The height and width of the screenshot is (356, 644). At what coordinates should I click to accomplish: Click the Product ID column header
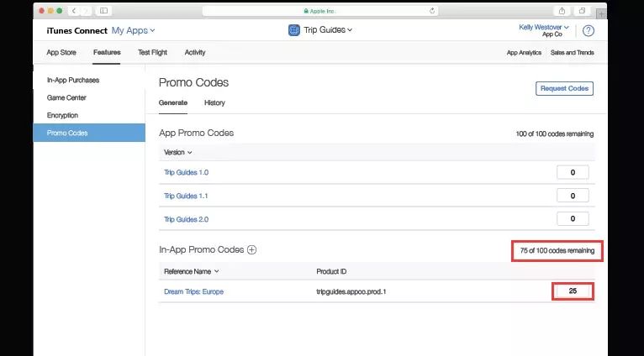[x=331, y=271]
